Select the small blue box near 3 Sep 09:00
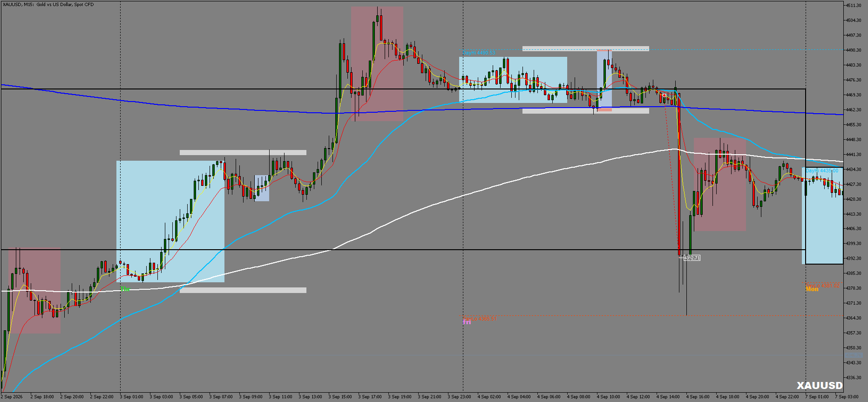Image resolution: width=868 pixels, height=402 pixels. click(262, 188)
